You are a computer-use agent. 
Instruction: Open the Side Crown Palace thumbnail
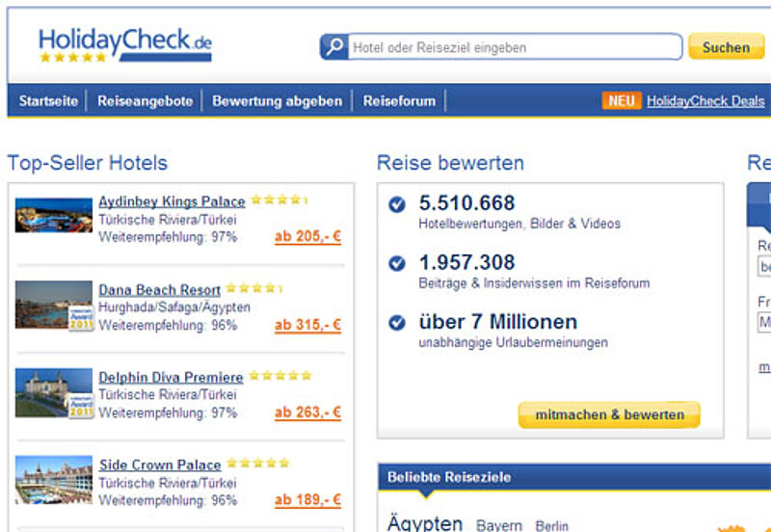pyautogui.click(x=54, y=479)
